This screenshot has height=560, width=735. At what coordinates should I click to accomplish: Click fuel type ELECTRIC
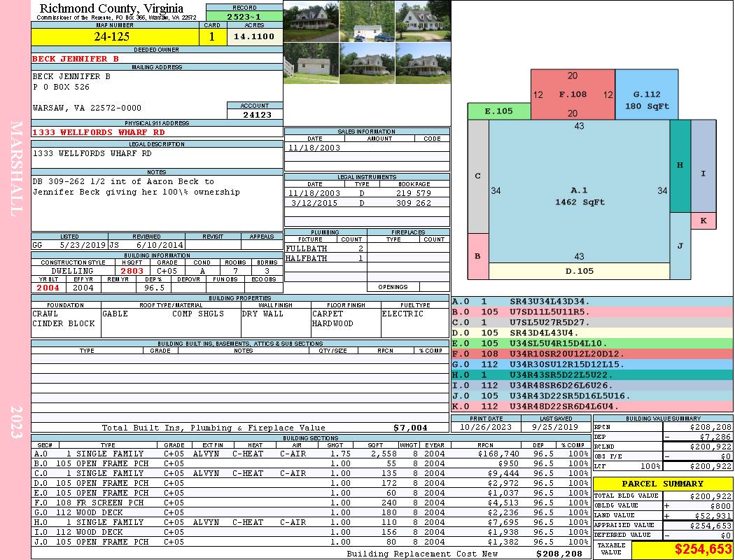[402, 314]
